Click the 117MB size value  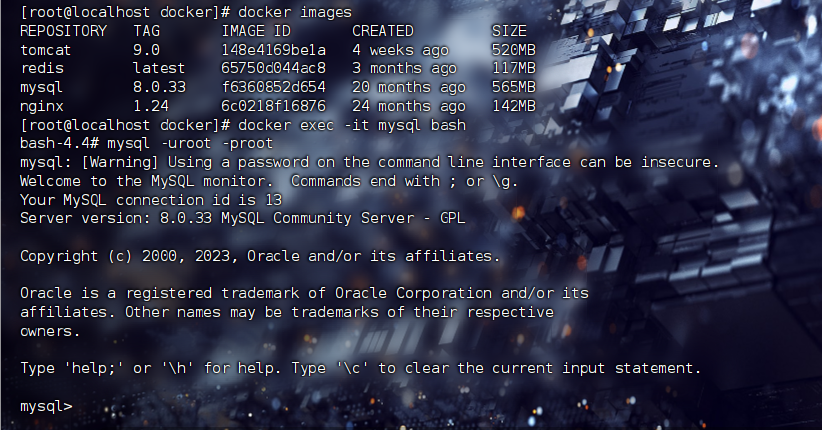click(514, 68)
